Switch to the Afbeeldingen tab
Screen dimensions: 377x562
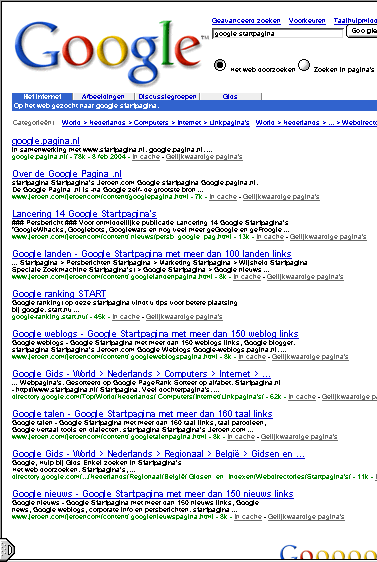click(x=103, y=96)
